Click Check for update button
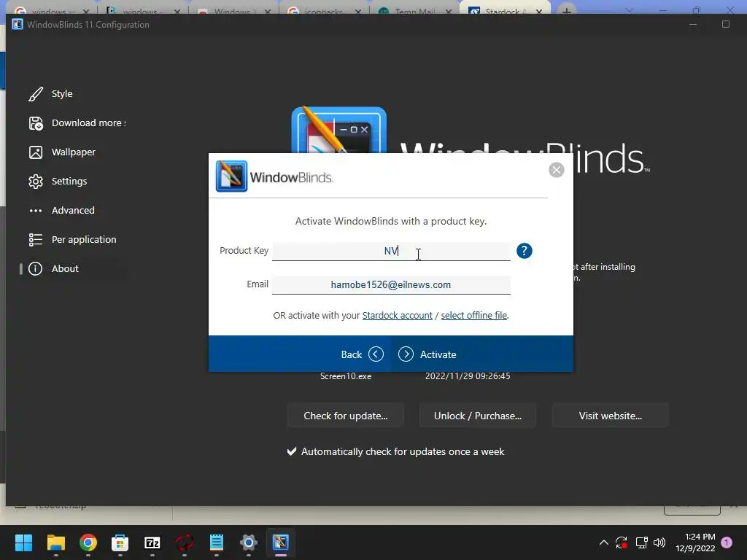Viewport: 747px width, 560px height. point(346,416)
